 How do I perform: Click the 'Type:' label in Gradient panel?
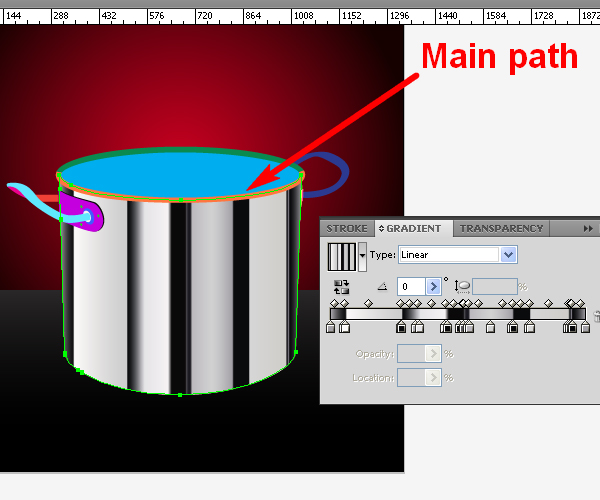(x=383, y=255)
